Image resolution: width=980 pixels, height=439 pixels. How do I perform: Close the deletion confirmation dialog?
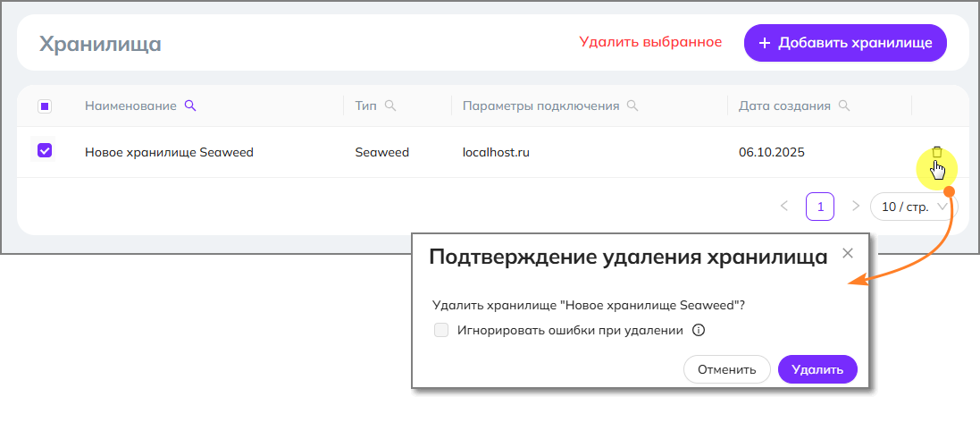(848, 253)
